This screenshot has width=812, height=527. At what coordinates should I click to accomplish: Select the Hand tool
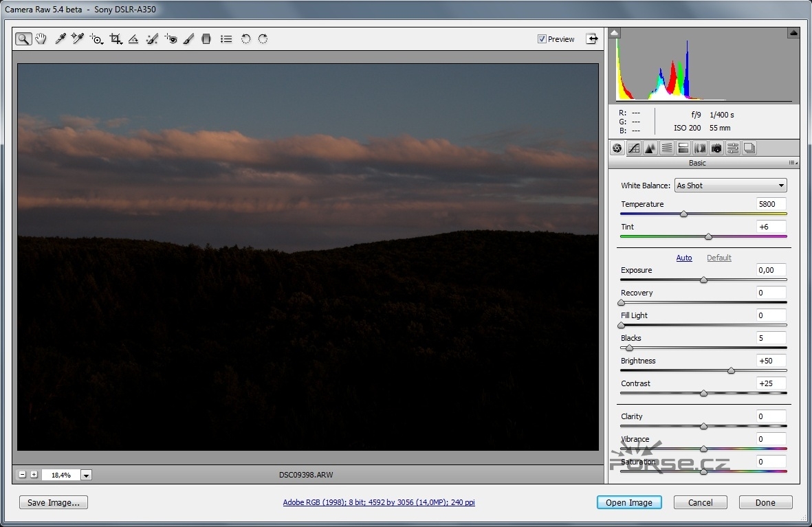(41, 39)
